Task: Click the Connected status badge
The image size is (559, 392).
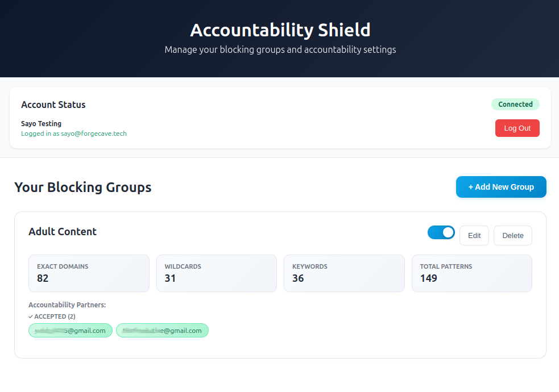Action: click(515, 104)
